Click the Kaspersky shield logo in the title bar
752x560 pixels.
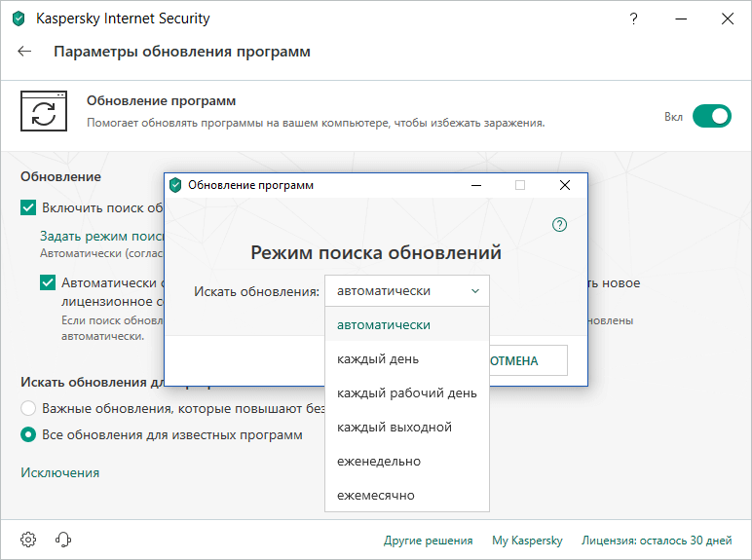[x=19, y=19]
